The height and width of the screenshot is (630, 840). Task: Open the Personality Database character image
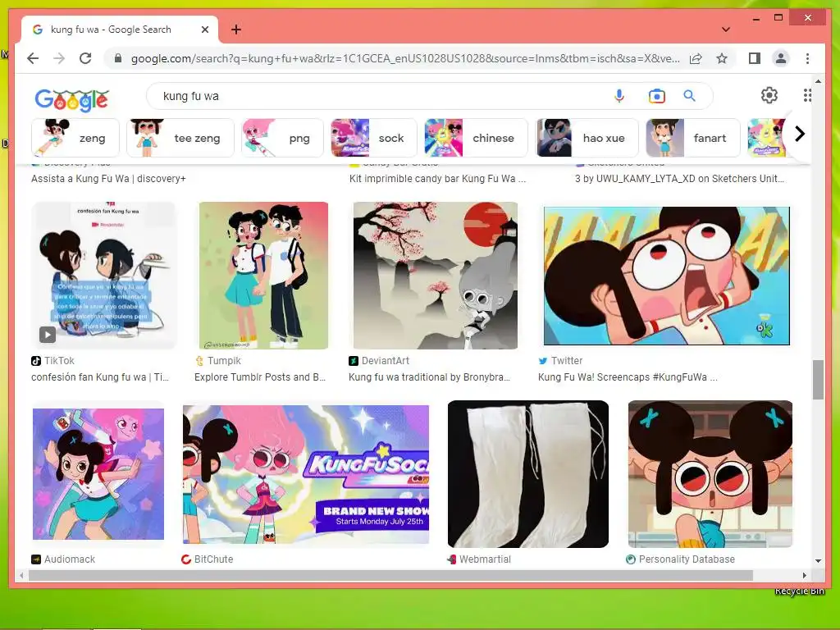(710, 474)
